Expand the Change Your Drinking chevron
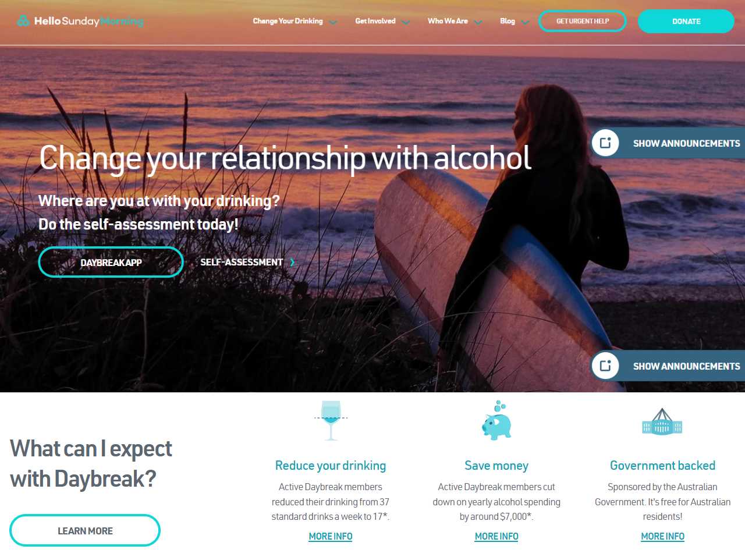Screen dimensions: 745x560 (333, 22)
